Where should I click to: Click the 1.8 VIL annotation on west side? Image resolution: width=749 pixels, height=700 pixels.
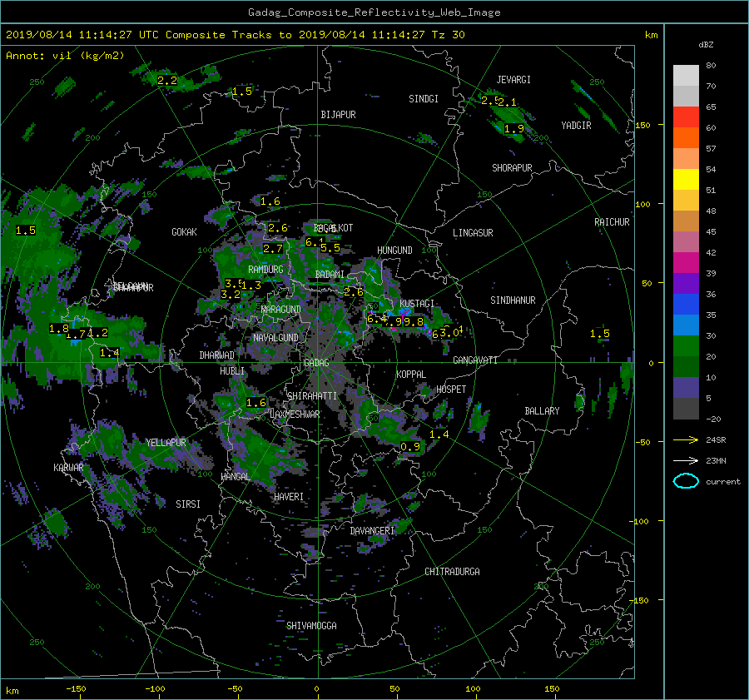(59, 329)
